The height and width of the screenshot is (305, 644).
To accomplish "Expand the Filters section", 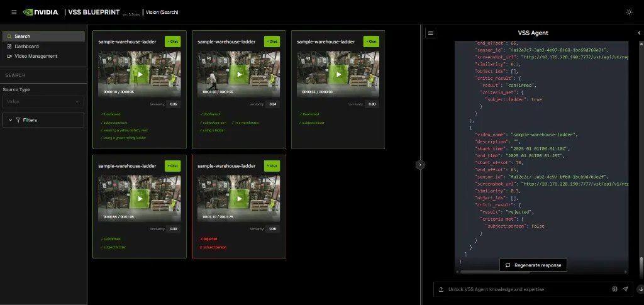I will (43, 120).
